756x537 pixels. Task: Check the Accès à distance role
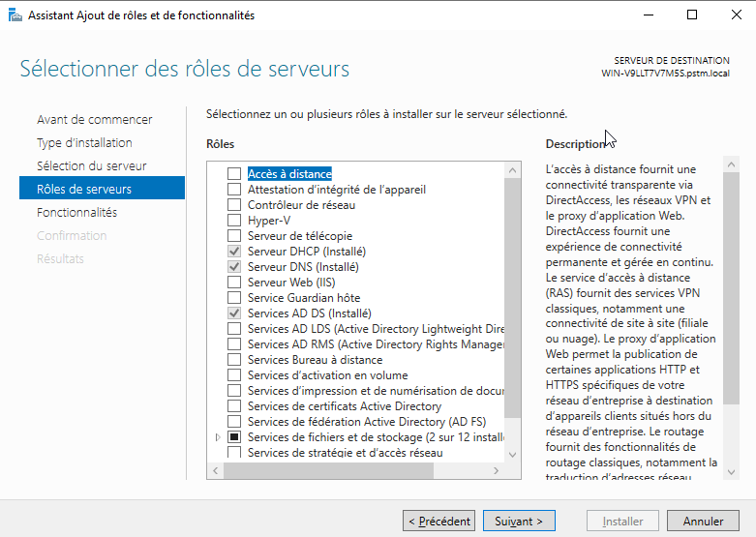233,174
